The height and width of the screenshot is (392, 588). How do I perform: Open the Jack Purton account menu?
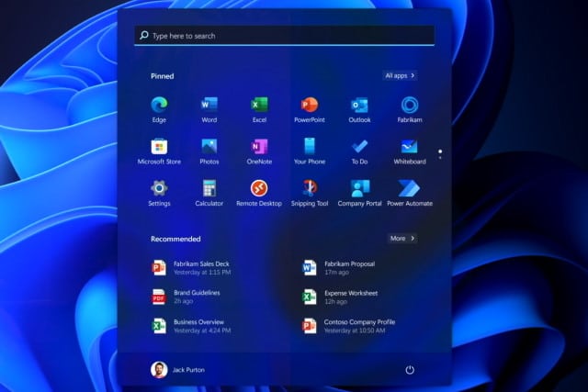181,369
